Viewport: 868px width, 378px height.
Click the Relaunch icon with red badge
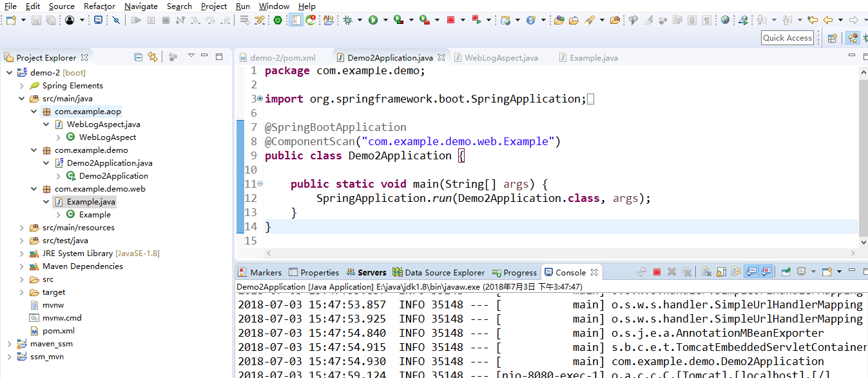(311, 20)
